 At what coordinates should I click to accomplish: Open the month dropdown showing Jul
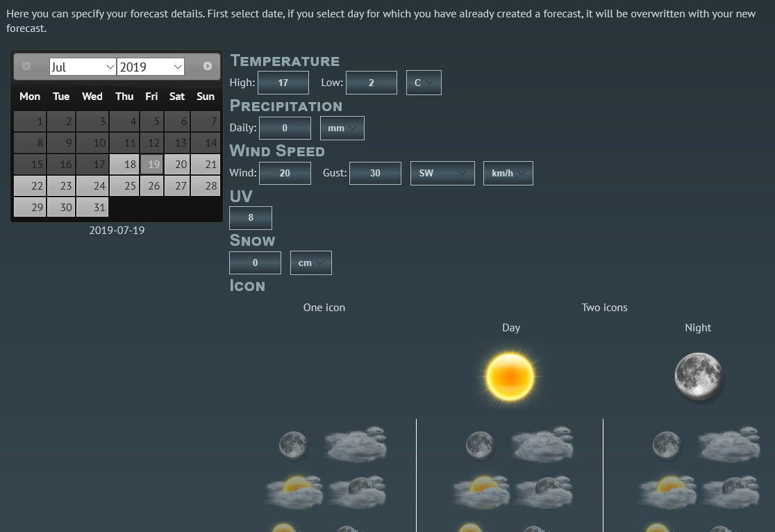coord(83,67)
